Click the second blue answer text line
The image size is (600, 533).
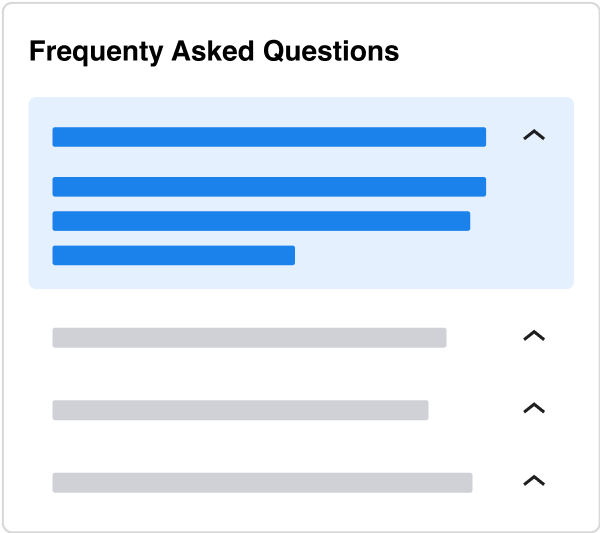point(261,221)
